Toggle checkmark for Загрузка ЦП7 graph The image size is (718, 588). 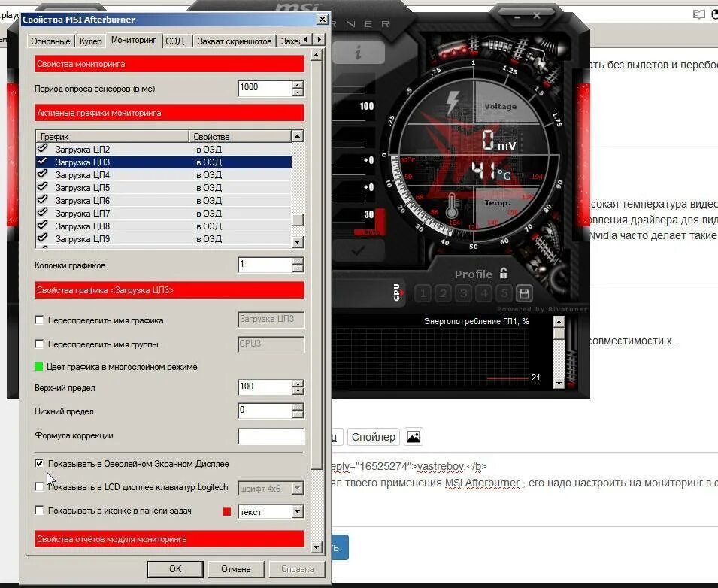[x=43, y=213]
